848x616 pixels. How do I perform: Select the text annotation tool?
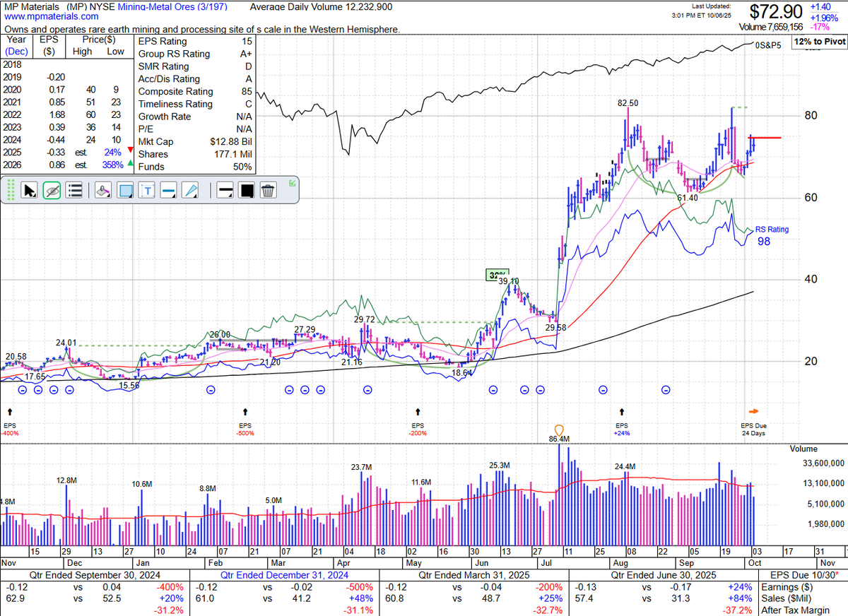pos(148,190)
